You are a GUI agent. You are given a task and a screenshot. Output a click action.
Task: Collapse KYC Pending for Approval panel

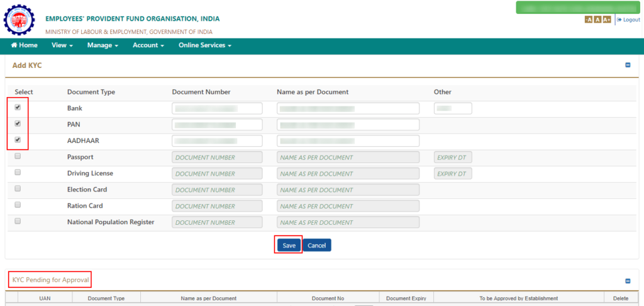(x=628, y=281)
